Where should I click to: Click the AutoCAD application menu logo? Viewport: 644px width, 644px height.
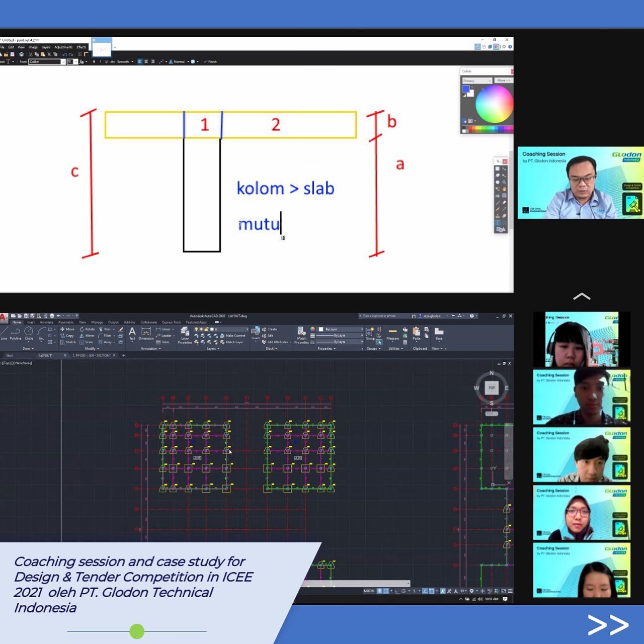(x=4, y=317)
